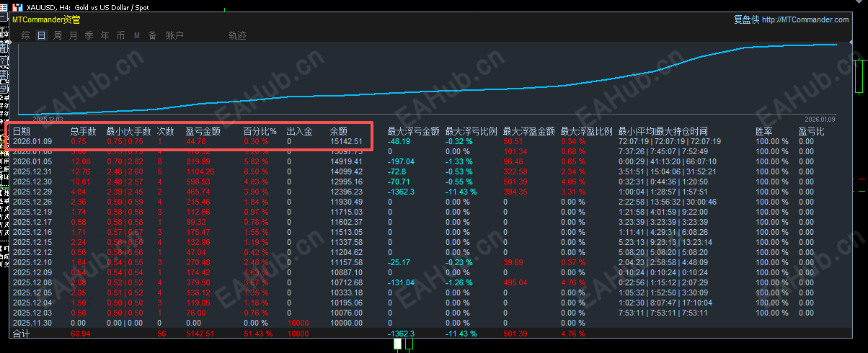
Task: Open the 账户 account tab
Action: [x=174, y=35]
